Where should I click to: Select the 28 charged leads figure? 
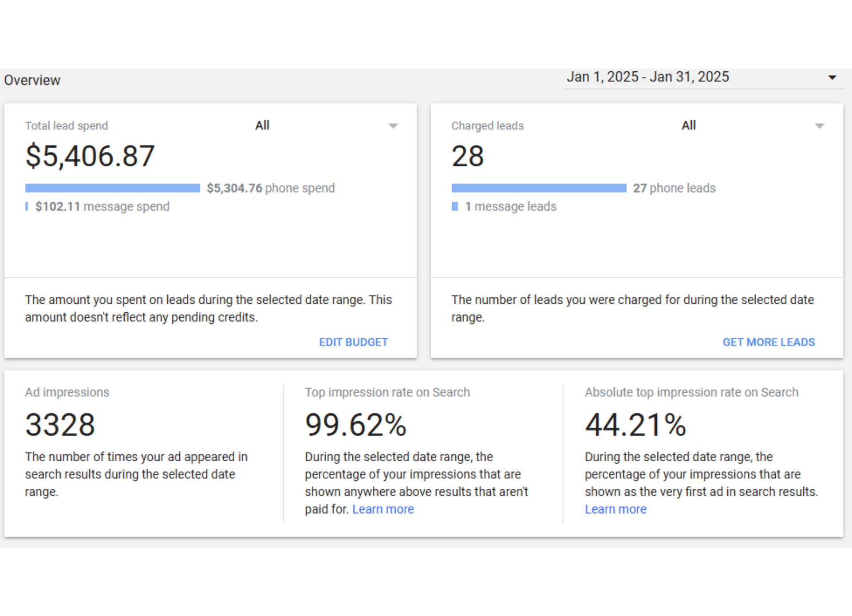pyautogui.click(x=467, y=155)
